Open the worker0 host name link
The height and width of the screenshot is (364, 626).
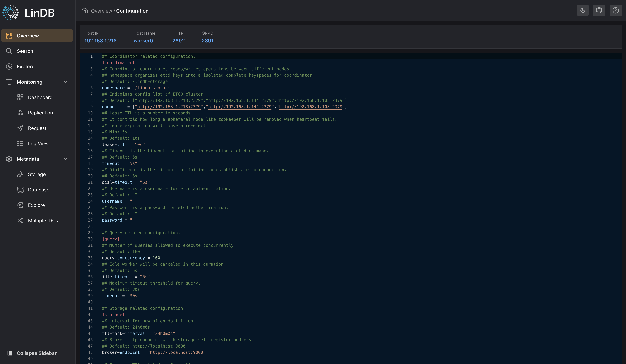tap(143, 41)
